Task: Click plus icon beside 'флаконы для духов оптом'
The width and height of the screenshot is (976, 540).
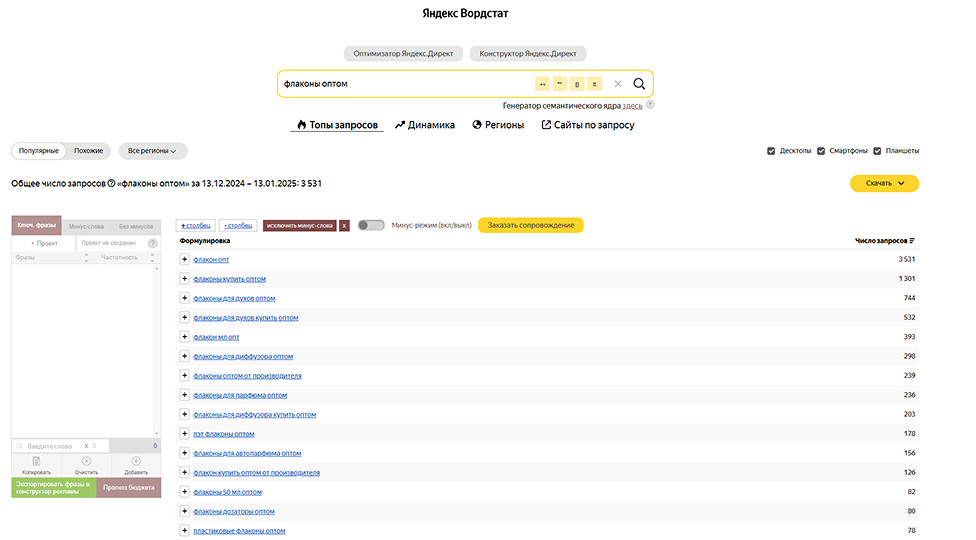Action: 184,298
